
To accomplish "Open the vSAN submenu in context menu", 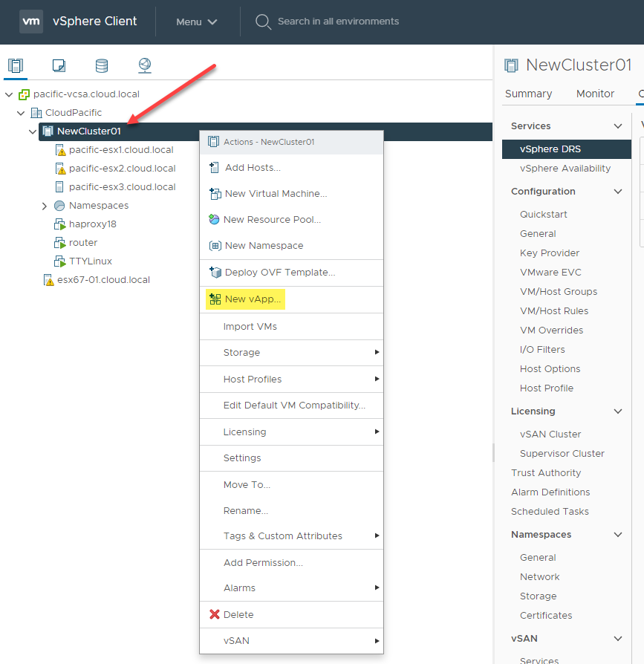I will click(291, 641).
